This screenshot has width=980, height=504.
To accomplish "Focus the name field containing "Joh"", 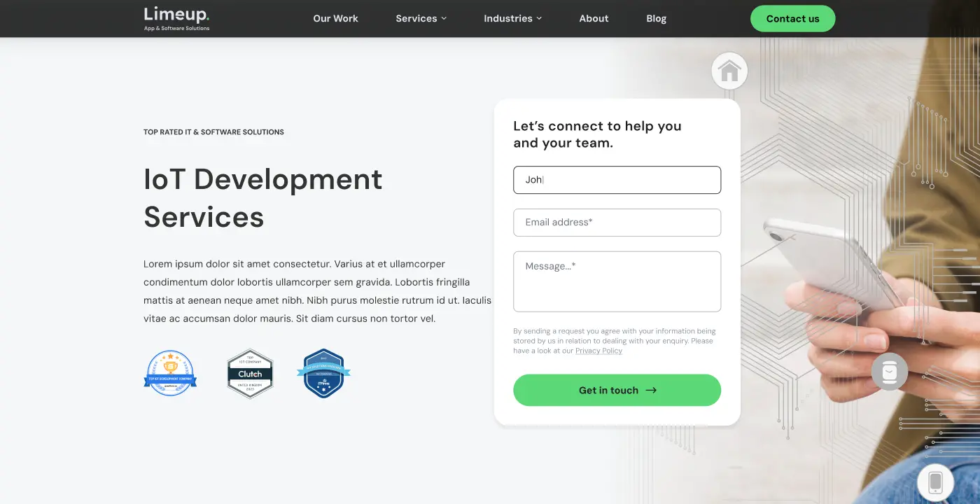I will click(x=617, y=180).
